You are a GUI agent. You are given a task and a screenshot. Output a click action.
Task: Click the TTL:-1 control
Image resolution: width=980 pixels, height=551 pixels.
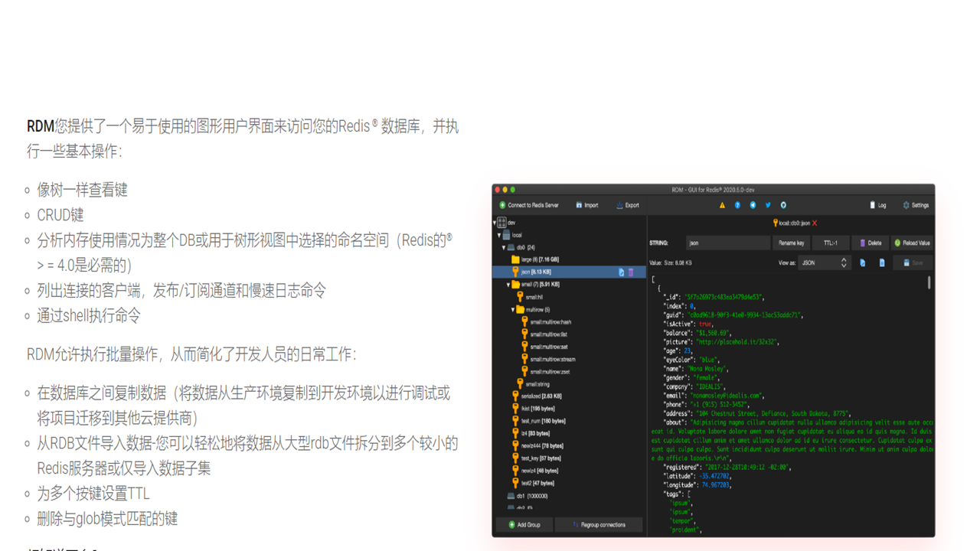pyautogui.click(x=831, y=243)
